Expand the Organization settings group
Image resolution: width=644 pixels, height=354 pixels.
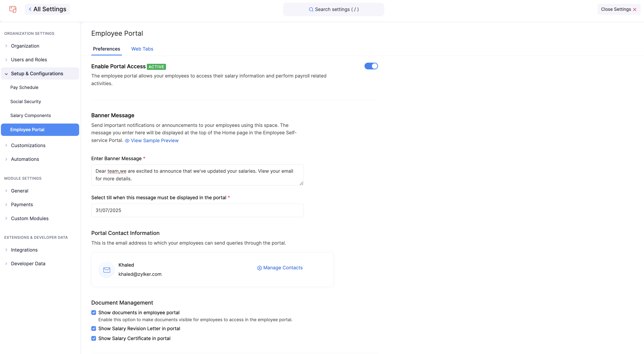[x=25, y=46]
